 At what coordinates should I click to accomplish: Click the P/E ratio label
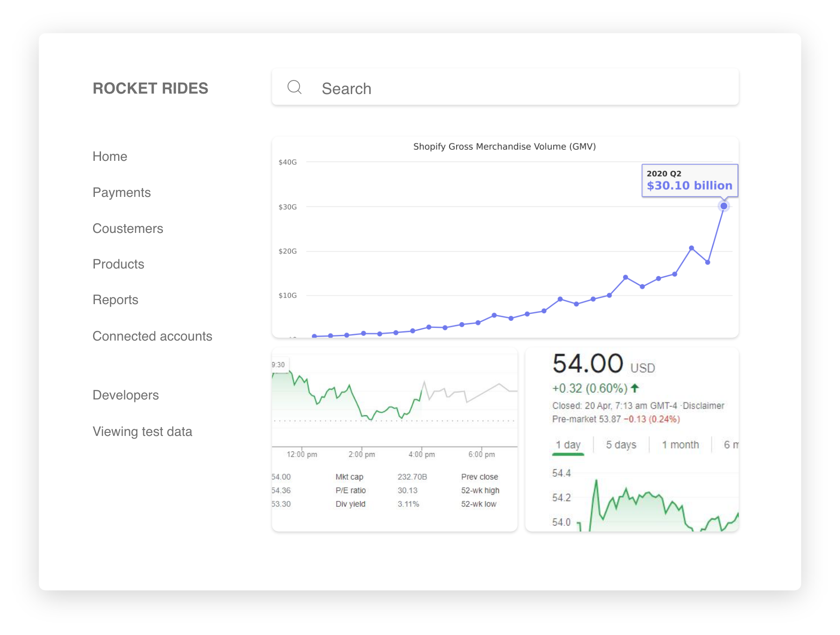coord(350,490)
